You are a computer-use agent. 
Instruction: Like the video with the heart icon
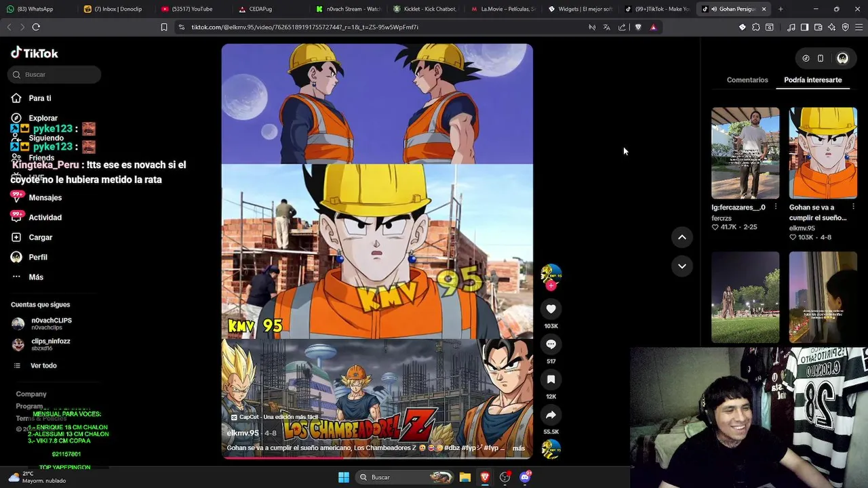click(551, 309)
